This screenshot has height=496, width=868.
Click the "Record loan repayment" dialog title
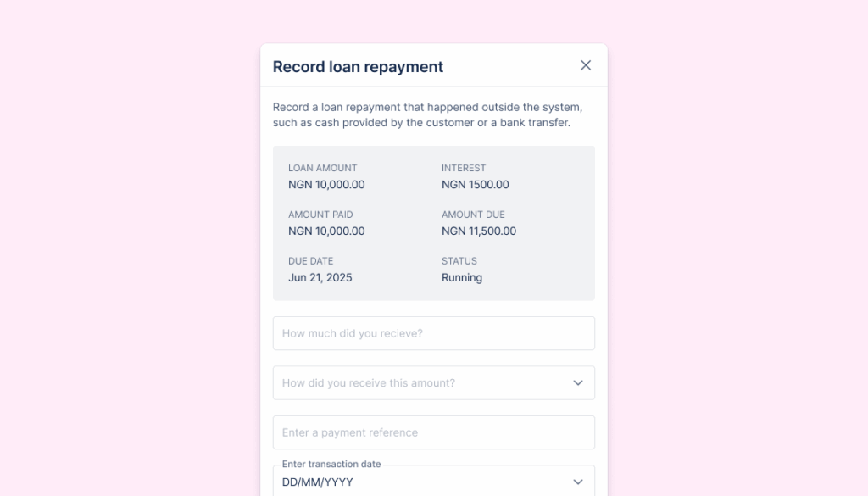point(358,66)
